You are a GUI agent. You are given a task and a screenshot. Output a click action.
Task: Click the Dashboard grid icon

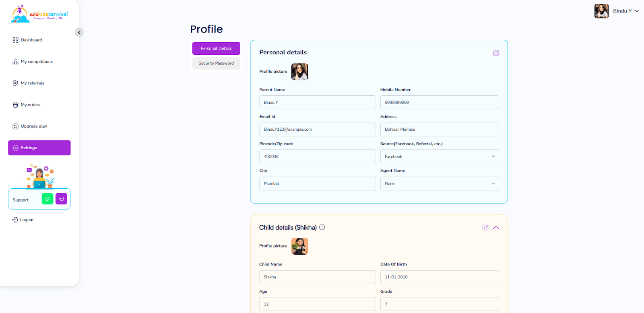pos(15,40)
